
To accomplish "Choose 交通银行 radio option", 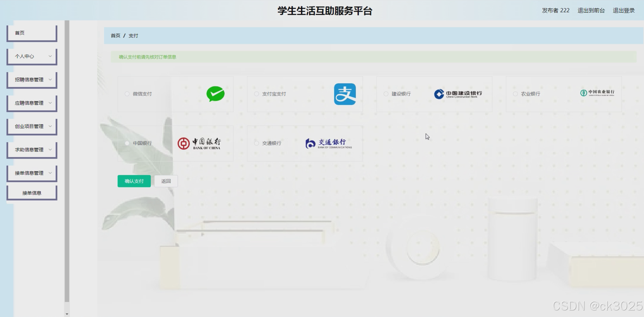I will (x=257, y=143).
